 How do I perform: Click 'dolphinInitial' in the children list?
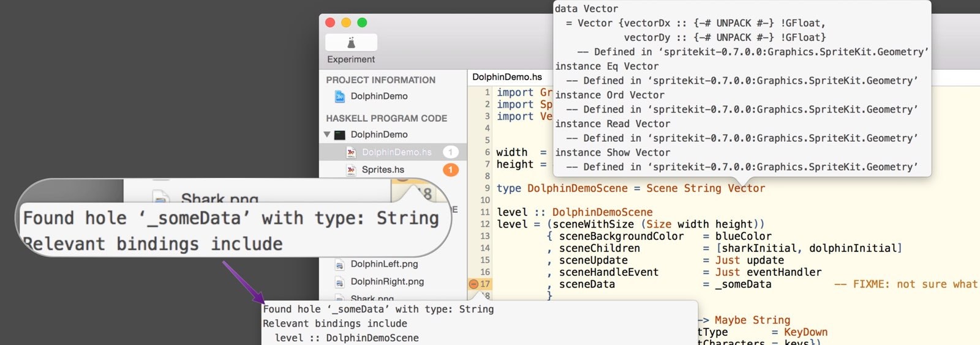pos(853,248)
